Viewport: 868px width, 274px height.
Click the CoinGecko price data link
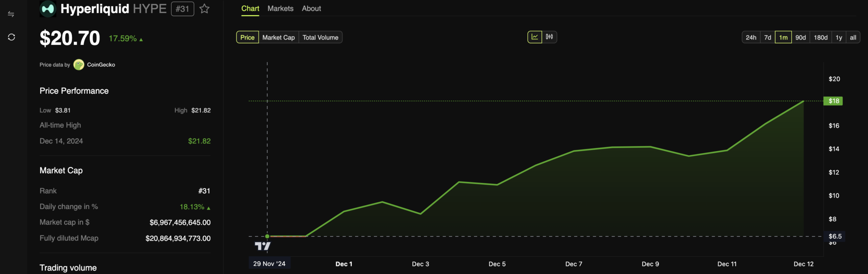[101, 65]
